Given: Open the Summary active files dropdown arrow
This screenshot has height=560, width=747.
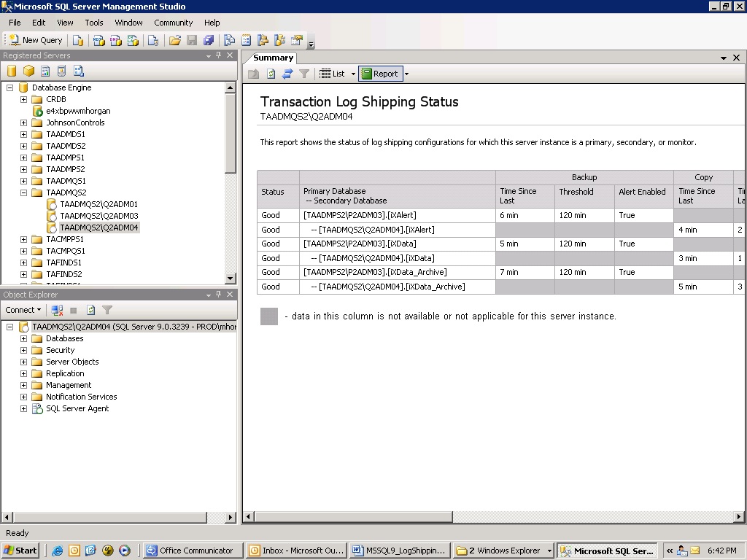Looking at the screenshot, I should (x=723, y=58).
